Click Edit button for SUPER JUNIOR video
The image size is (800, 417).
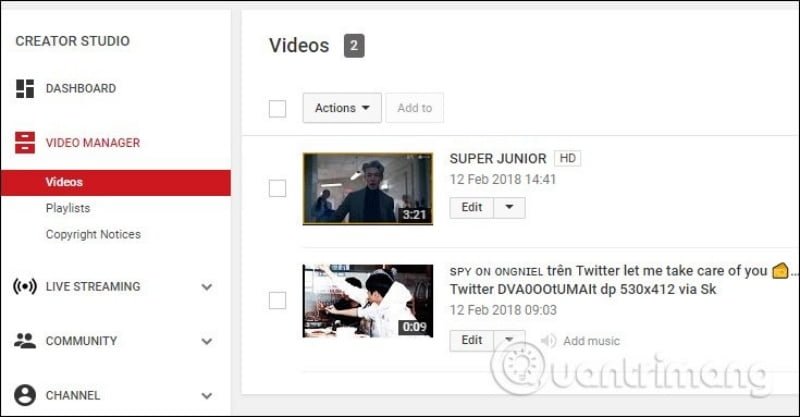coord(472,208)
